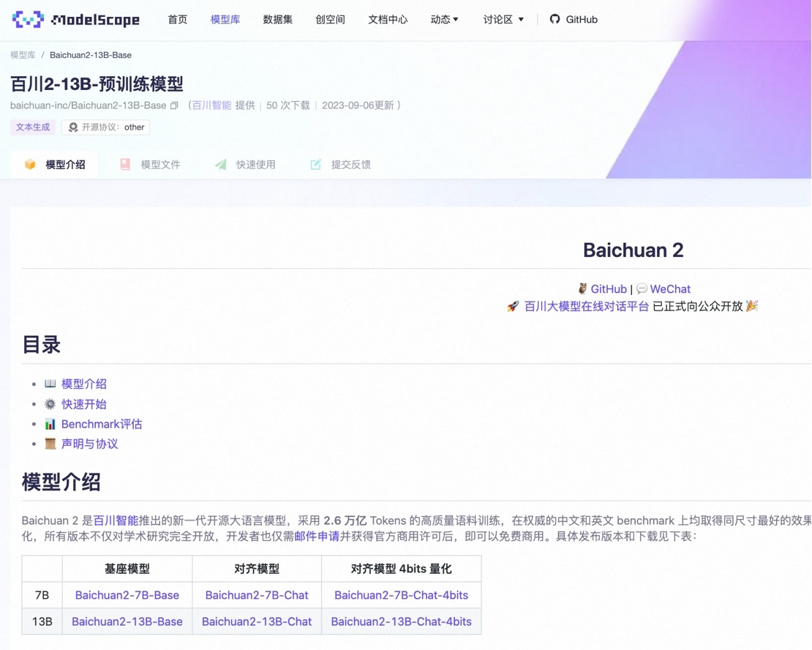Open 百川大模型在线对话平台 link
The image size is (812, 650).
(x=586, y=307)
